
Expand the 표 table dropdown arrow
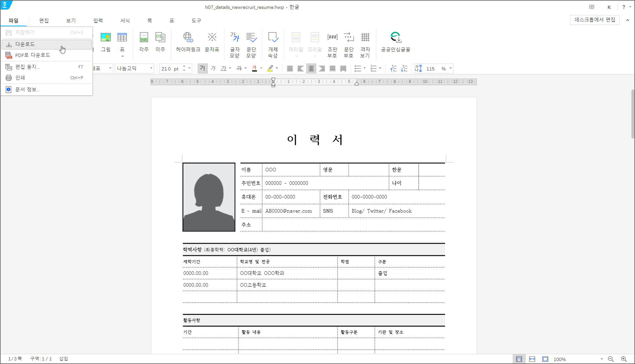coord(122,56)
